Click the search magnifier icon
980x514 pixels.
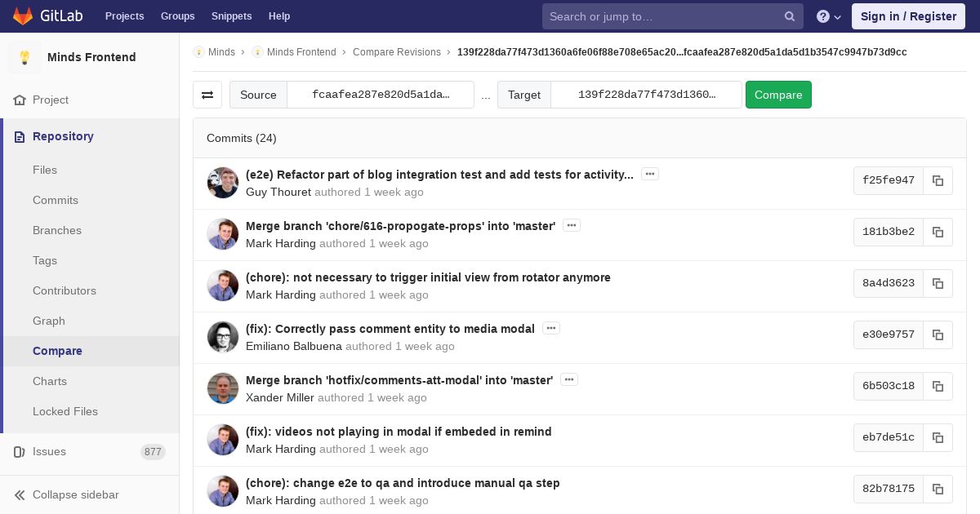(x=790, y=16)
